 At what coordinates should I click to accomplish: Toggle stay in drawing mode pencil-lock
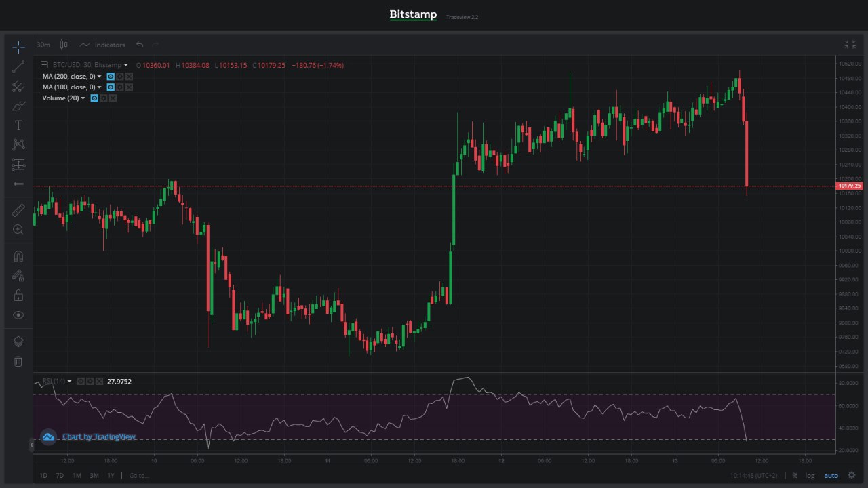(x=18, y=276)
